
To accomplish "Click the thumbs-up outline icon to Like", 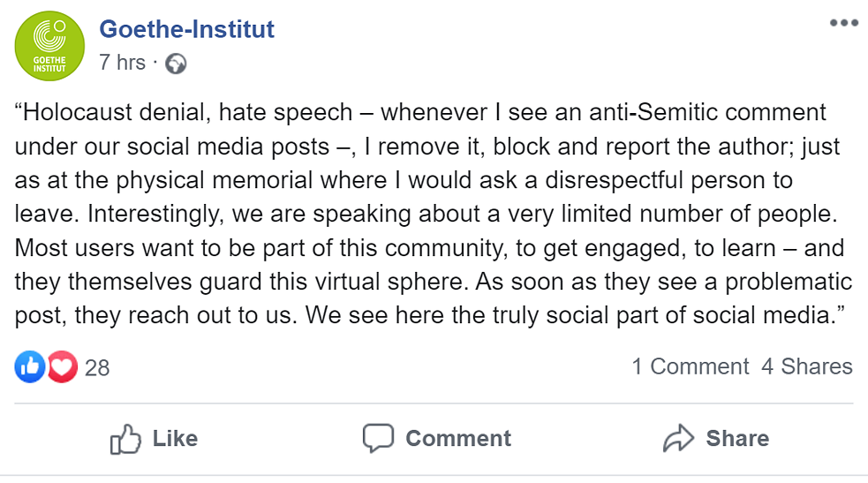I will (x=125, y=439).
